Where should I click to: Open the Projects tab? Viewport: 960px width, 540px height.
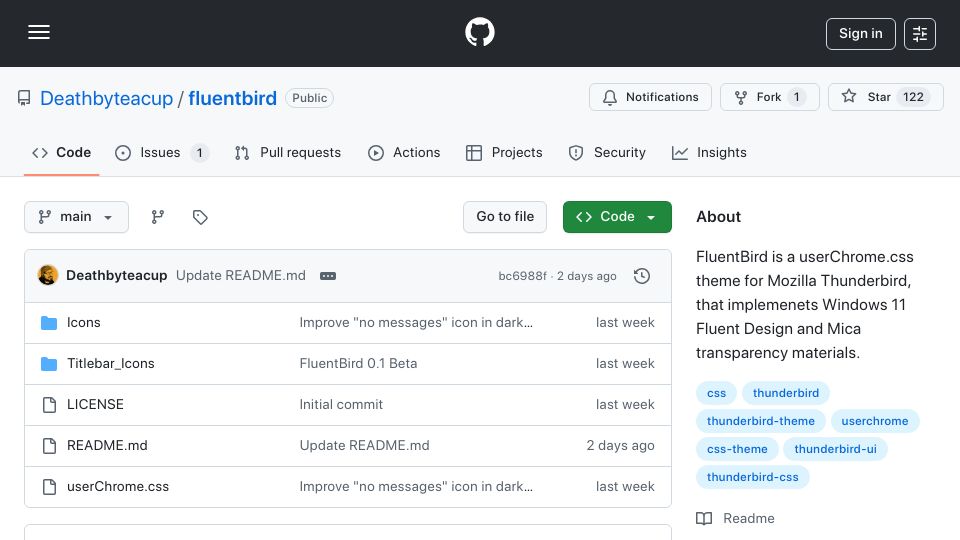pyautogui.click(x=504, y=152)
